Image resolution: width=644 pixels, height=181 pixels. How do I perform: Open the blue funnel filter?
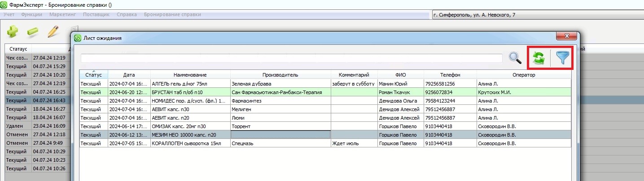562,58
